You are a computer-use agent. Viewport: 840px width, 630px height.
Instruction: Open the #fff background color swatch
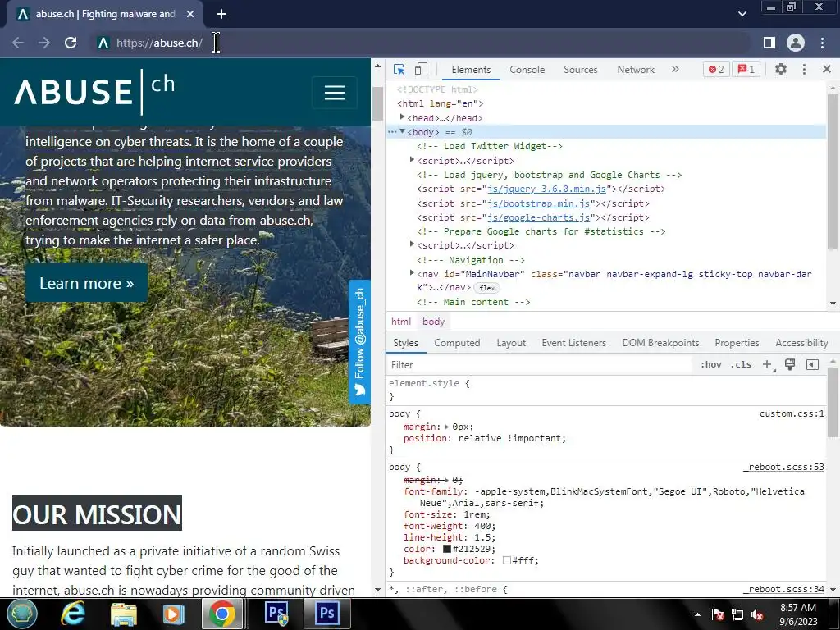(506, 561)
